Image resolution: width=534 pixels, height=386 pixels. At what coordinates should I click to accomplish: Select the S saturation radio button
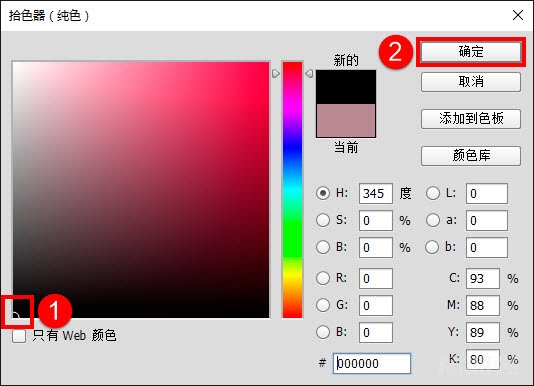point(323,220)
